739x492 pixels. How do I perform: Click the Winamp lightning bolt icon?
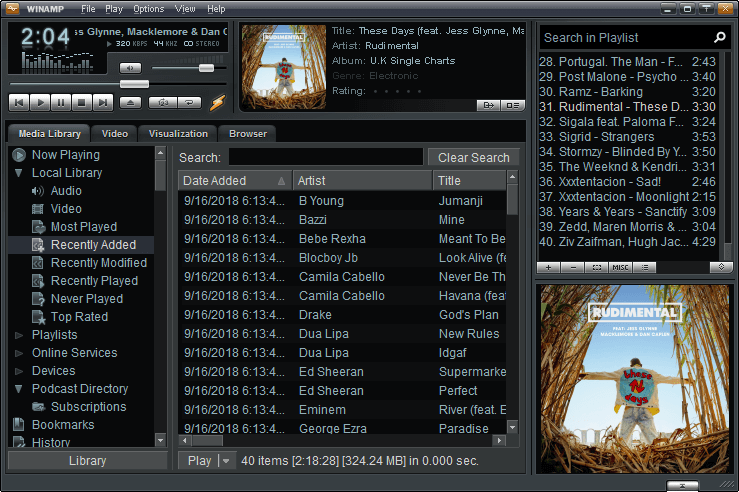pyautogui.click(x=217, y=102)
